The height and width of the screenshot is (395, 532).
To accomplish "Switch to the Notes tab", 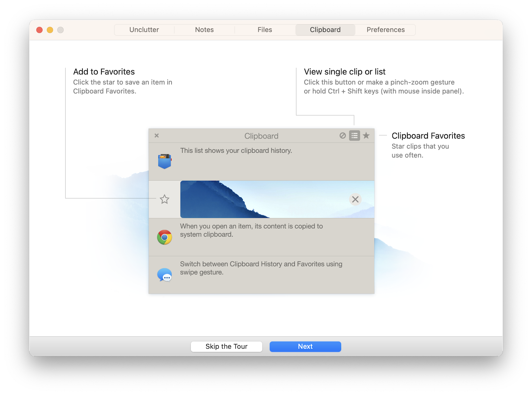I will pos(204,30).
